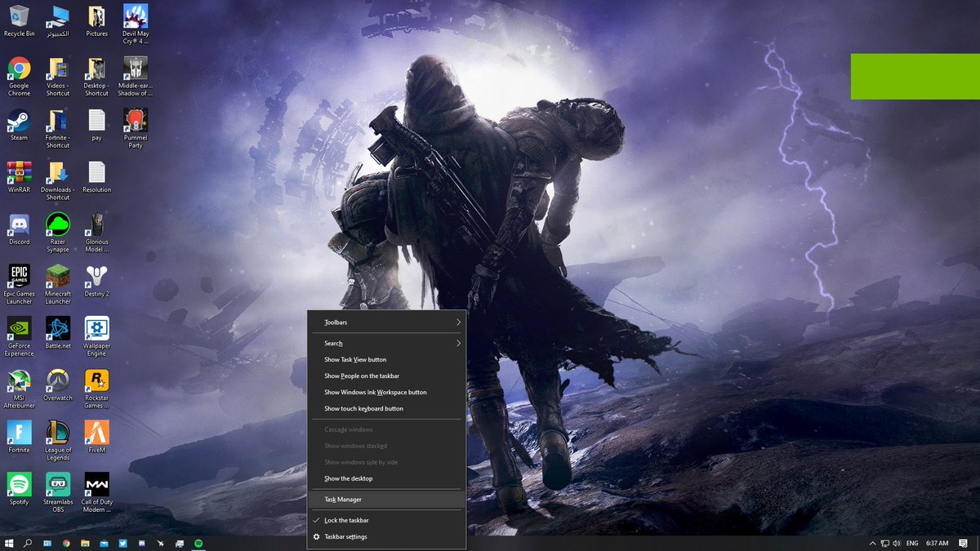The height and width of the screenshot is (551, 980).
Task: Open taskbar search magnifier
Action: click(28, 543)
